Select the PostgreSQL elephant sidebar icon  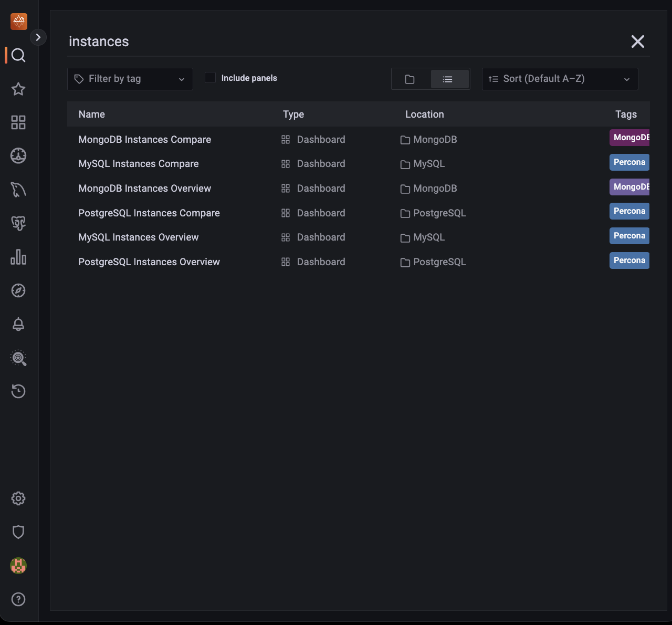(18, 223)
